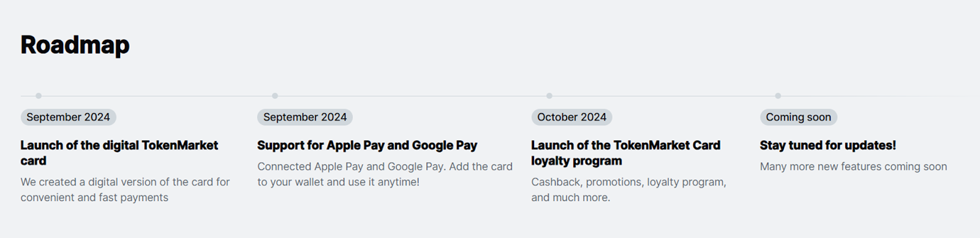The width and height of the screenshot is (980, 238).
Task: Select timeline dot above Apple Pay support milestone
Action: point(275,96)
